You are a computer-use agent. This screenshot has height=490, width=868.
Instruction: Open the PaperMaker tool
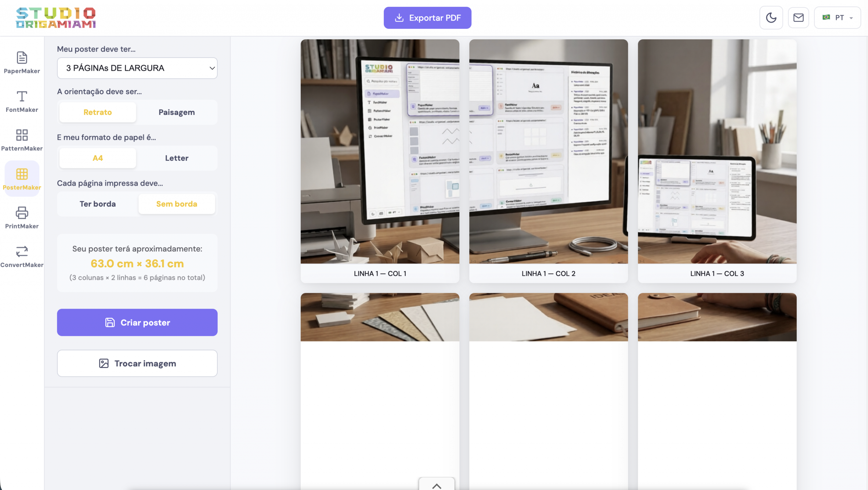22,62
